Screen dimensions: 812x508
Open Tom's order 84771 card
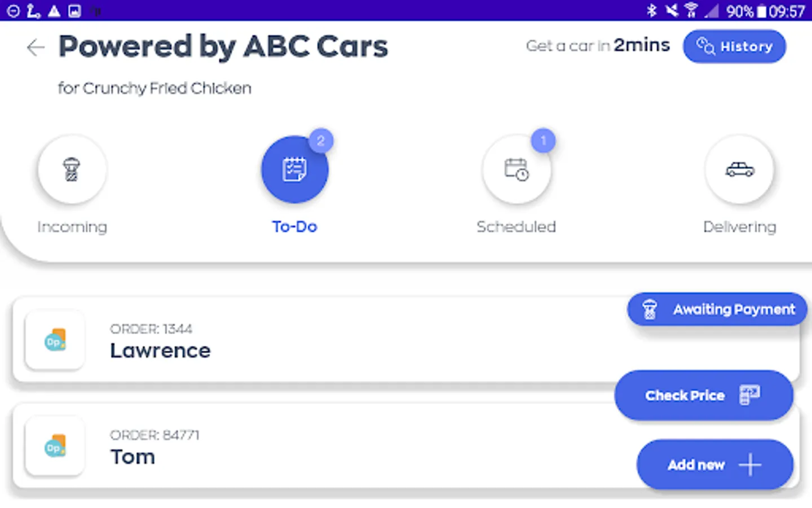click(338, 446)
